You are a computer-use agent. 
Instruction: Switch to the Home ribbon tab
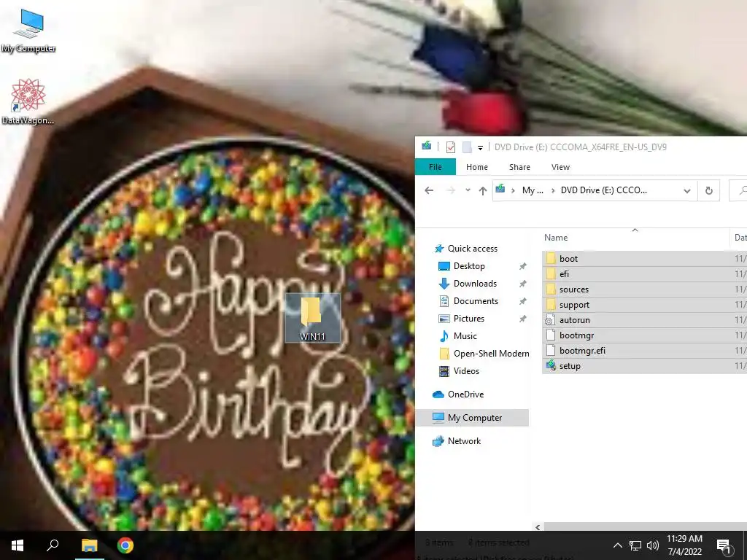[x=477, y=167]
